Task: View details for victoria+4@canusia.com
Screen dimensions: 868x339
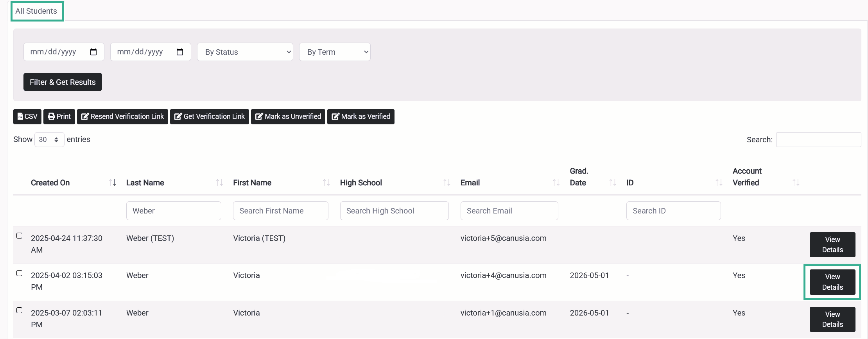Action: point(832,282)
